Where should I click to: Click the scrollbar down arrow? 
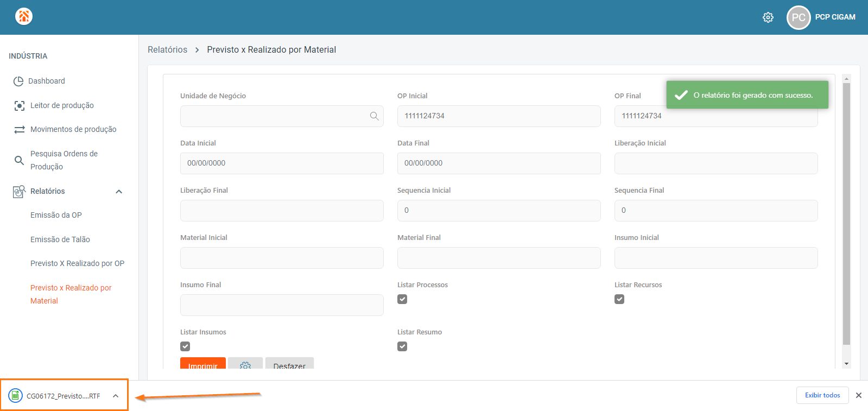(846, 364)
